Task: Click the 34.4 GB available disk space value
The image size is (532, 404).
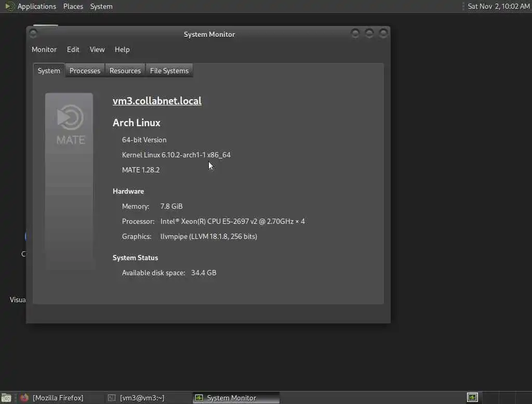Action: point(204,273)
